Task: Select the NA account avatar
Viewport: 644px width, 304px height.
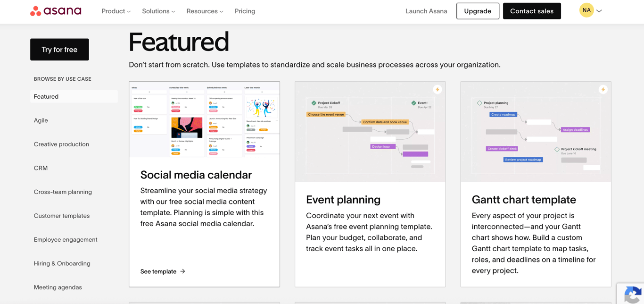Action: coord(586,10)
